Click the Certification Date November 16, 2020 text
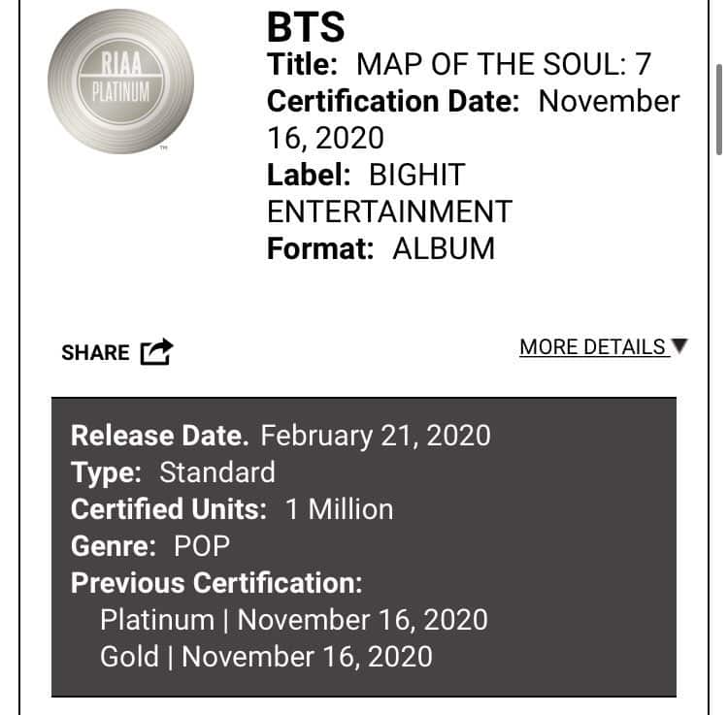 coord(473,118)
